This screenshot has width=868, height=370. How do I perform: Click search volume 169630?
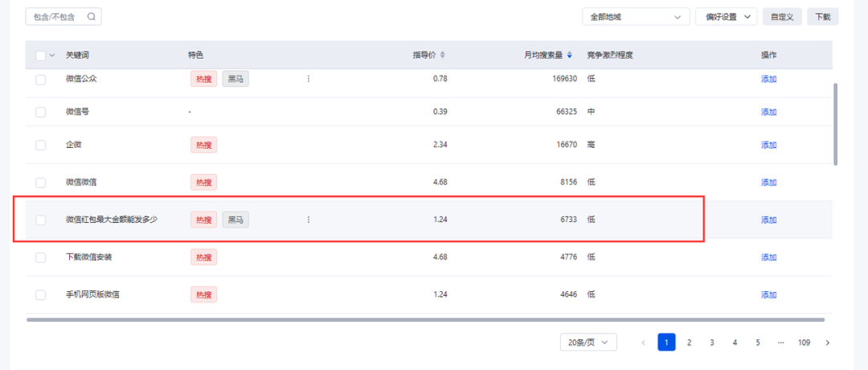click(x=565, y=79)
